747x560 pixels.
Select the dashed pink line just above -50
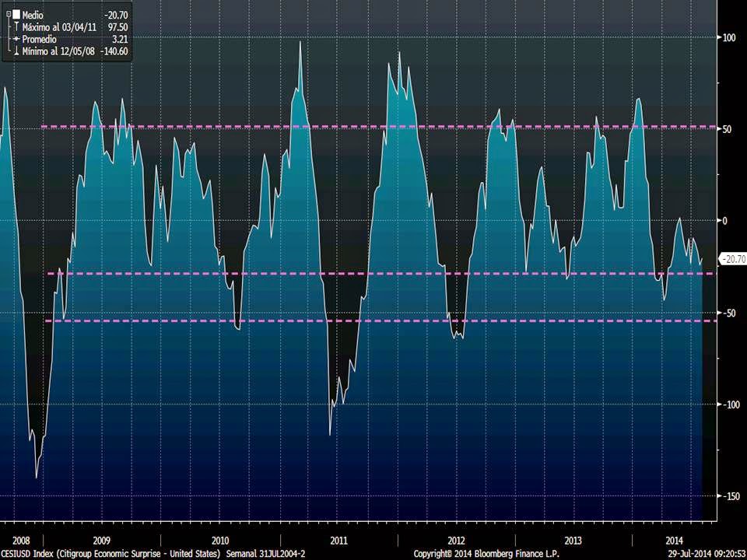coord(381,274)
